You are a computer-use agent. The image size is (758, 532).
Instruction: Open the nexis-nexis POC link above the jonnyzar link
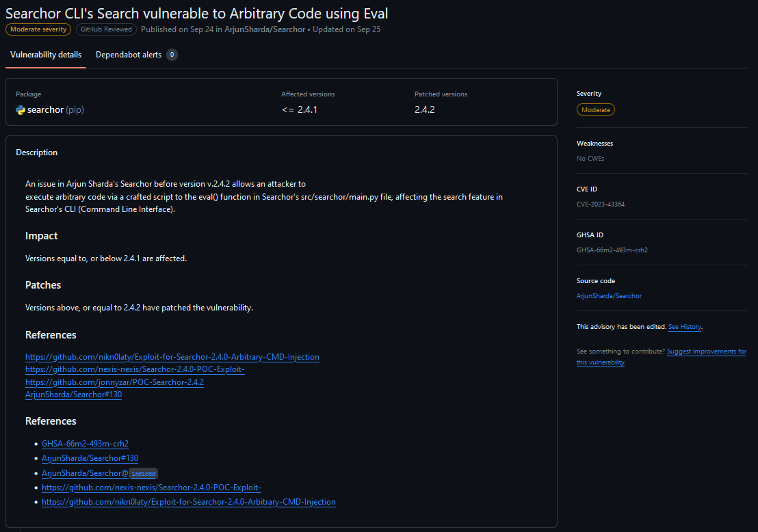pyautogui.click(x=135, y=369)
